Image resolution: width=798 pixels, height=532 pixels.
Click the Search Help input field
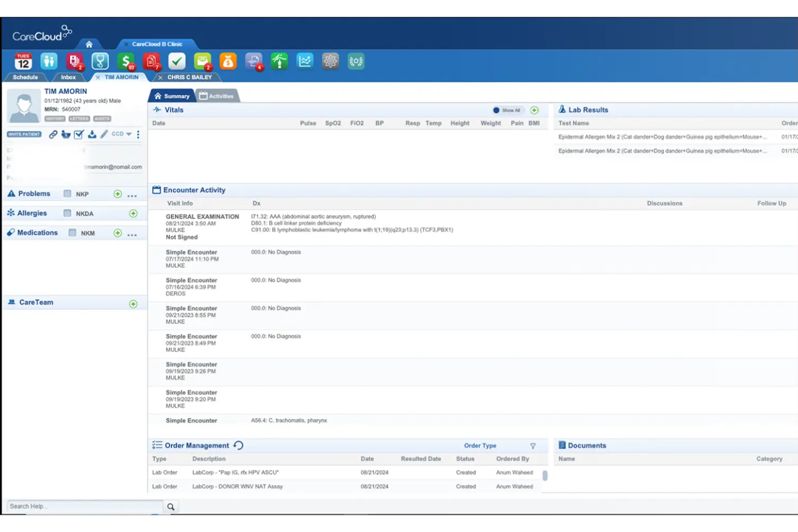tap(85, 507)
